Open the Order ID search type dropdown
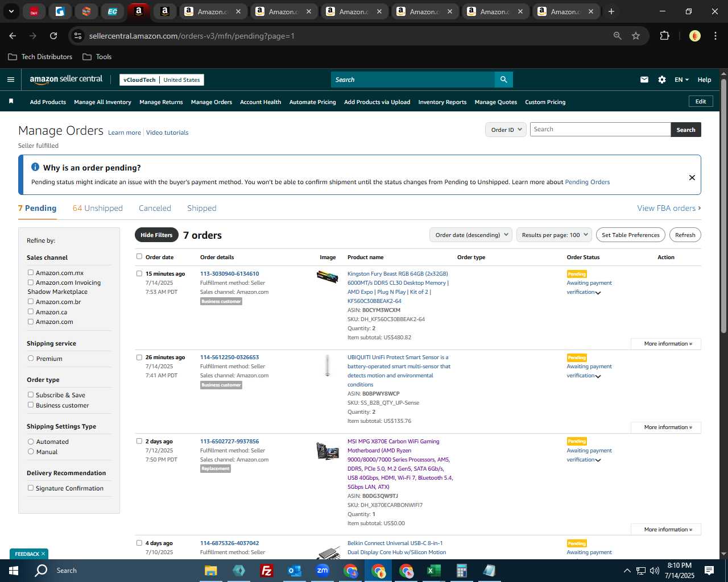 click(x=506, y=130)
